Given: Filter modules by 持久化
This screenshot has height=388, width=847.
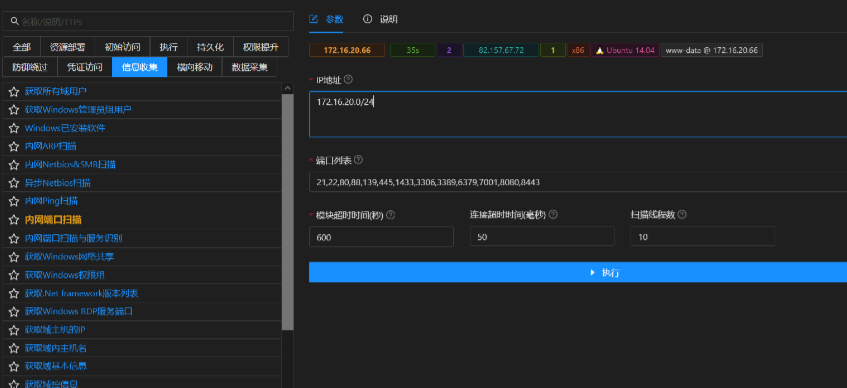Looking at the screenshot, I should pyautogui.click(x=210, y=47).
